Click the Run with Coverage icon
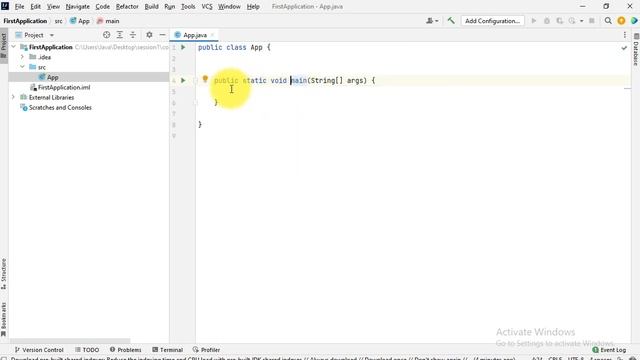Image resolution: width=640 pixels, height=360 pixels. click(560, 21)
